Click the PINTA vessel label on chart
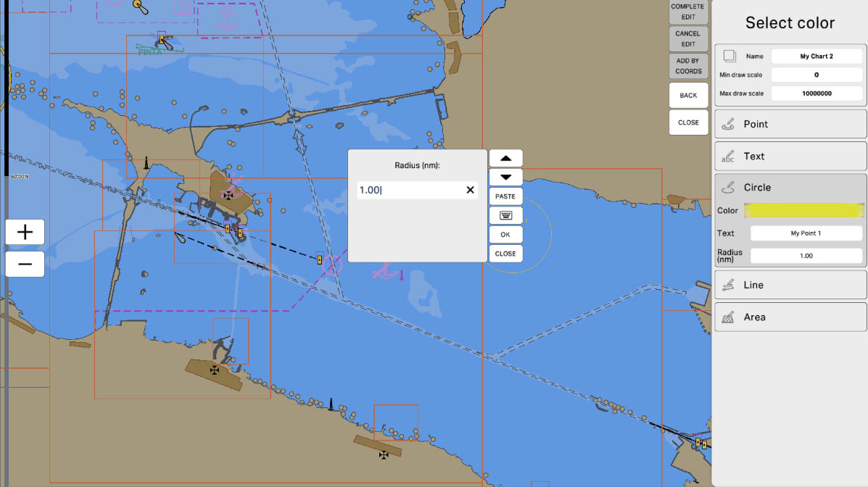The image size is (868, 487). [150, 52]
